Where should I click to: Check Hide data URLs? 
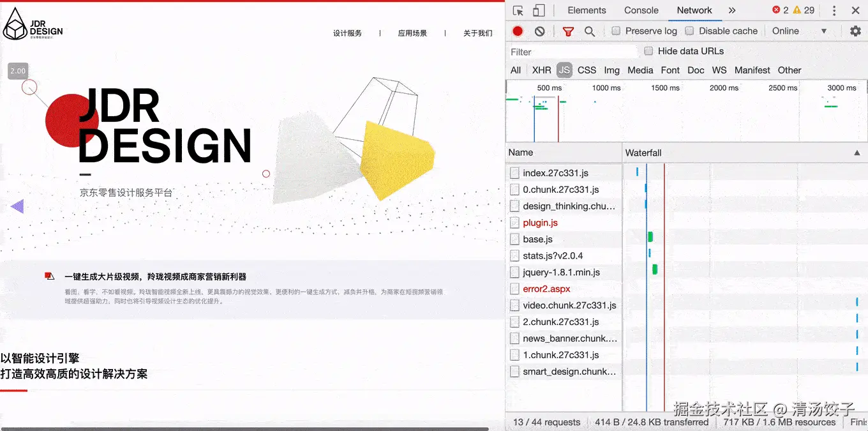click(x=648, y=51)
